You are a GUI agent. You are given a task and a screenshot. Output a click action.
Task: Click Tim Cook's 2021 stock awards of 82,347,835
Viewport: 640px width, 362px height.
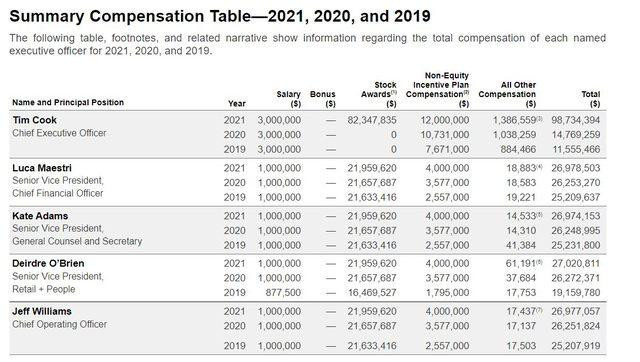point(372,120)
